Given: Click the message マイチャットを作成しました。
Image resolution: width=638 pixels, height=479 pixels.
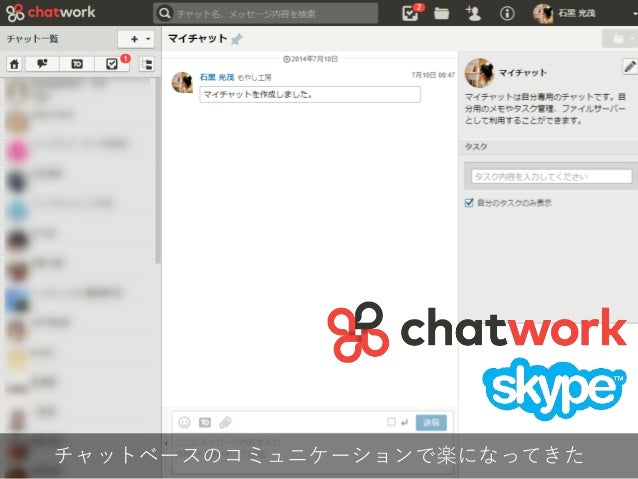Looking at the screenshot, I should (x=310, y=94).
